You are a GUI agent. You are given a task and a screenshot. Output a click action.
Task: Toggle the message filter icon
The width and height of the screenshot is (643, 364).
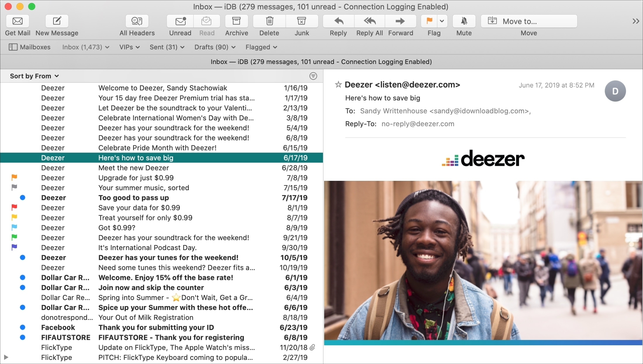313,76
